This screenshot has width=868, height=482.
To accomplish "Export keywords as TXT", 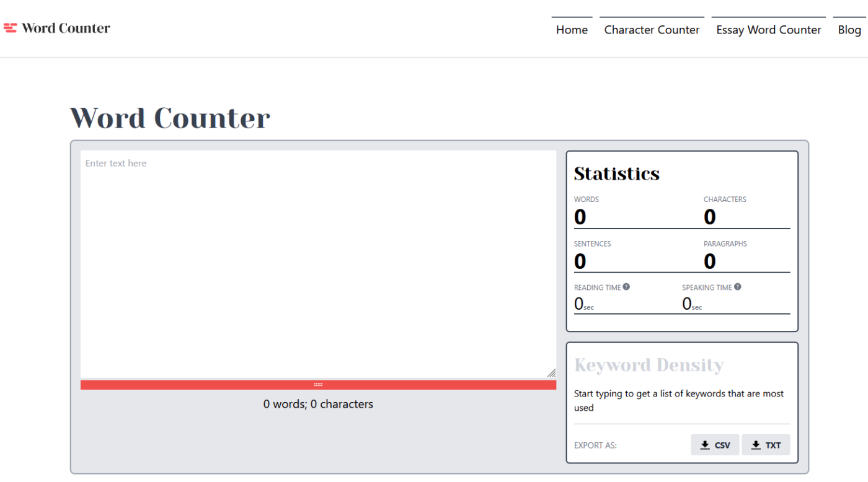I will tap(766, 445).
